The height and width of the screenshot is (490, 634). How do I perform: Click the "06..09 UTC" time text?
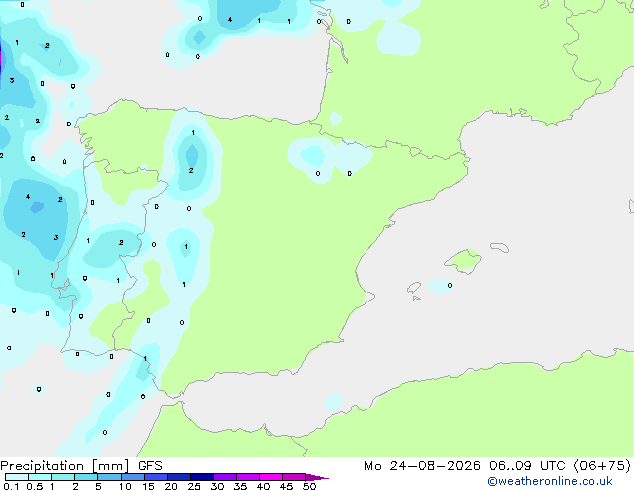point(526,466)
